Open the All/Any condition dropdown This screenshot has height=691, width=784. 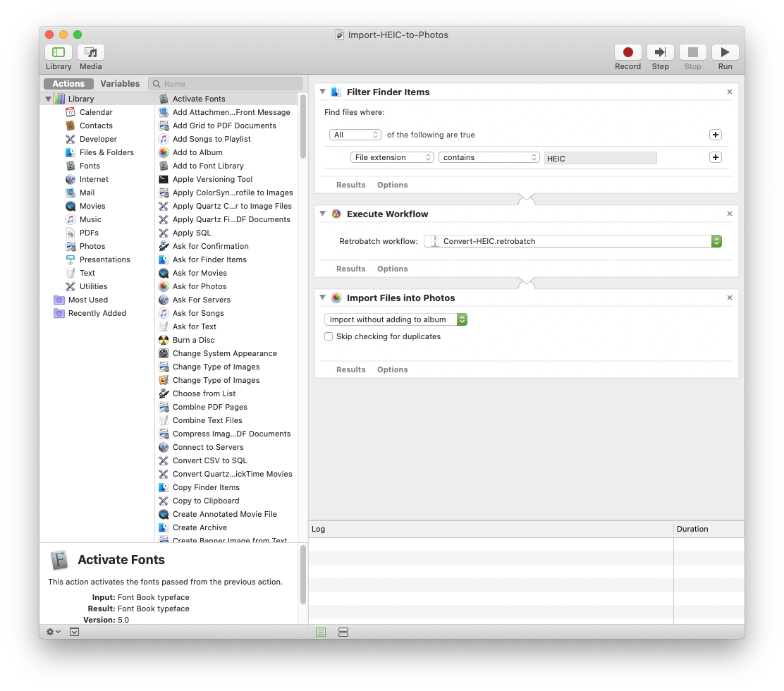[x=355, y=135]
